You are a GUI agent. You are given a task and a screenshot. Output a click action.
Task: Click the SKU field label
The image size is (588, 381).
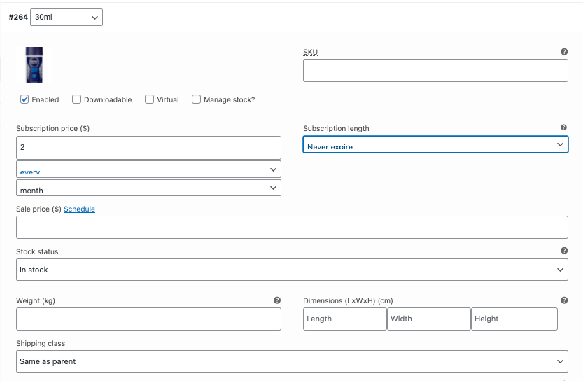(310, 52)
